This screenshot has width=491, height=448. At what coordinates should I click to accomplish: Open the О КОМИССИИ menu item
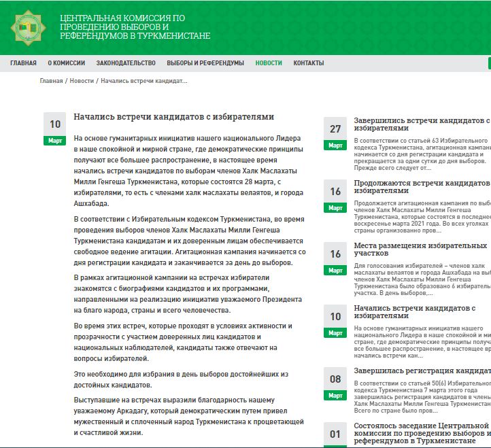pyautogui.click(x=67, y=63)
